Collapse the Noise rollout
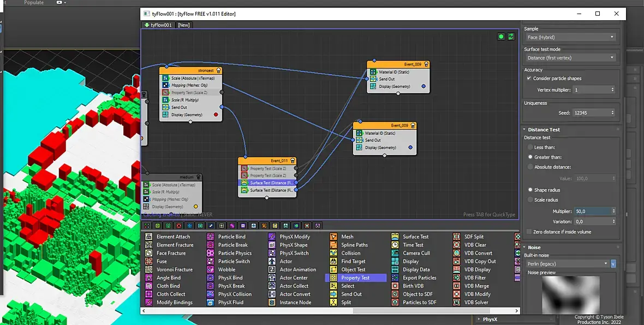 point(534,248)
